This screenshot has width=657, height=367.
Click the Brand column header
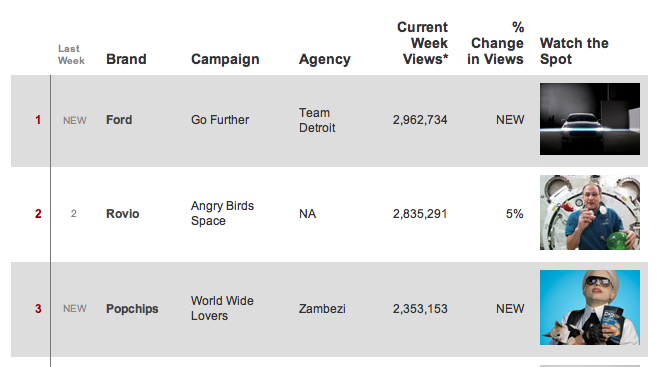pyautogui.click(x=126, y=59)
